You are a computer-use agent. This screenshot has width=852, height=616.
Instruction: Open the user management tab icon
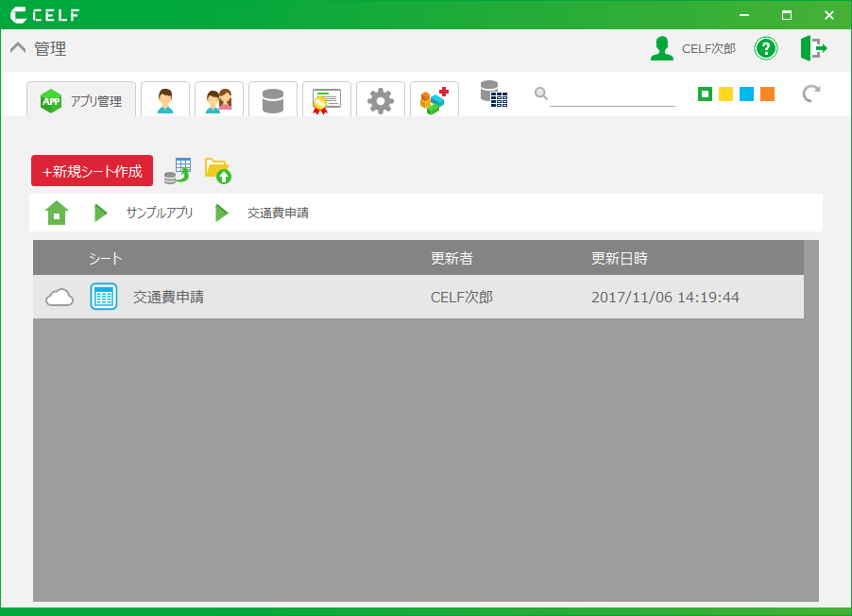[165, 99]
